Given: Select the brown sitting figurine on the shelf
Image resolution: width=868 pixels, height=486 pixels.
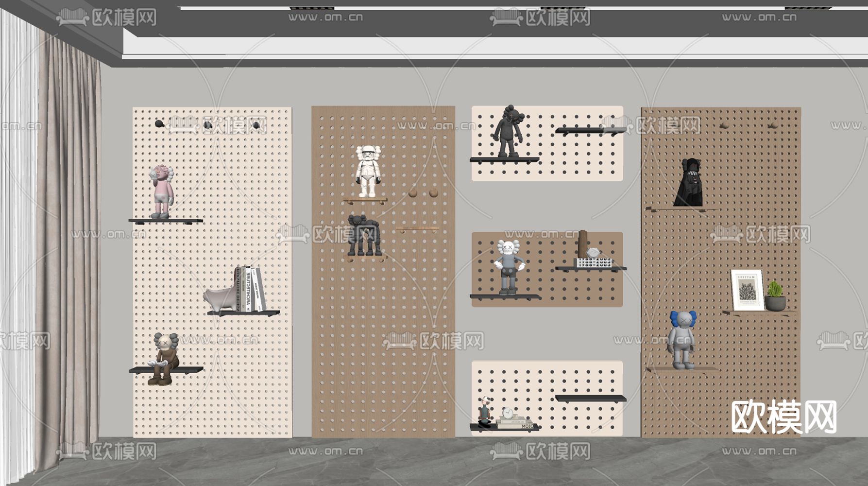Looking at the screenshot, I should (x=164, y=359).
